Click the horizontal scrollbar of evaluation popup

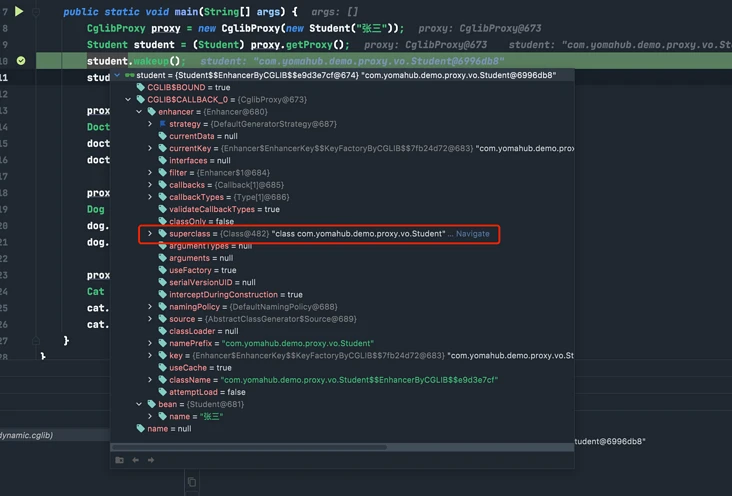pos(249,447)
